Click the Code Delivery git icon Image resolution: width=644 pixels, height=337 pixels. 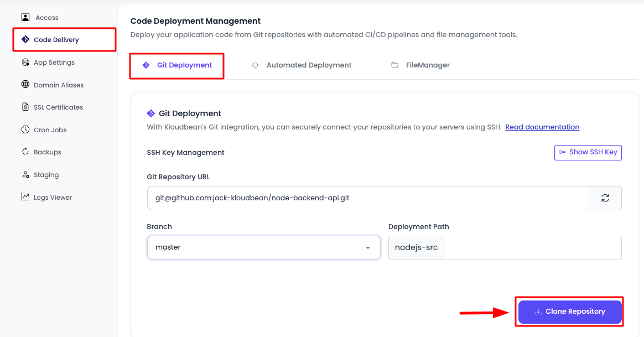(25, 39)
